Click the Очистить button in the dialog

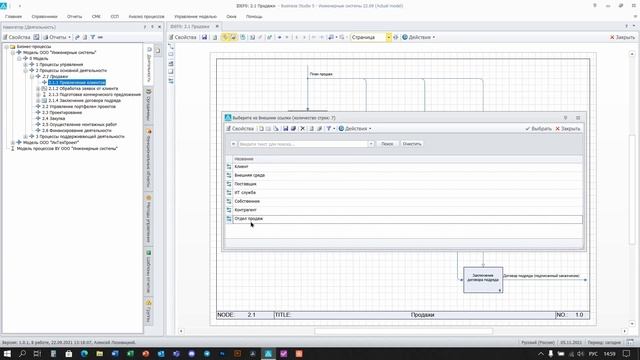click(411, 144)
